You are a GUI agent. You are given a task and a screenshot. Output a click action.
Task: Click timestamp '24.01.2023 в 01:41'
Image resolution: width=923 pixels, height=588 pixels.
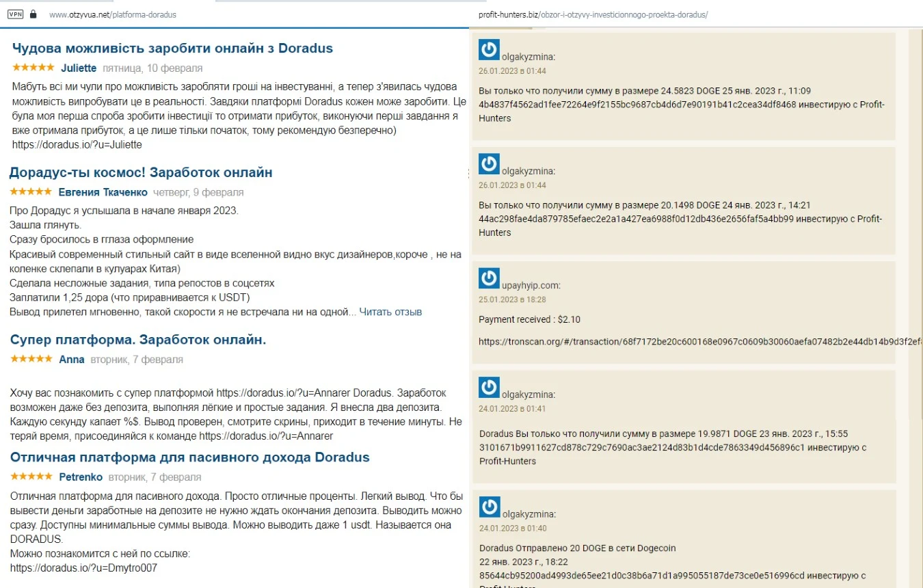click(x=512, y=409)
